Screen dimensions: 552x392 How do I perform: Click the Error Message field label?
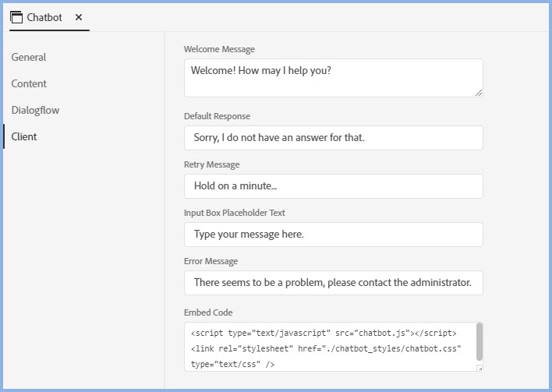pos(211,261)
